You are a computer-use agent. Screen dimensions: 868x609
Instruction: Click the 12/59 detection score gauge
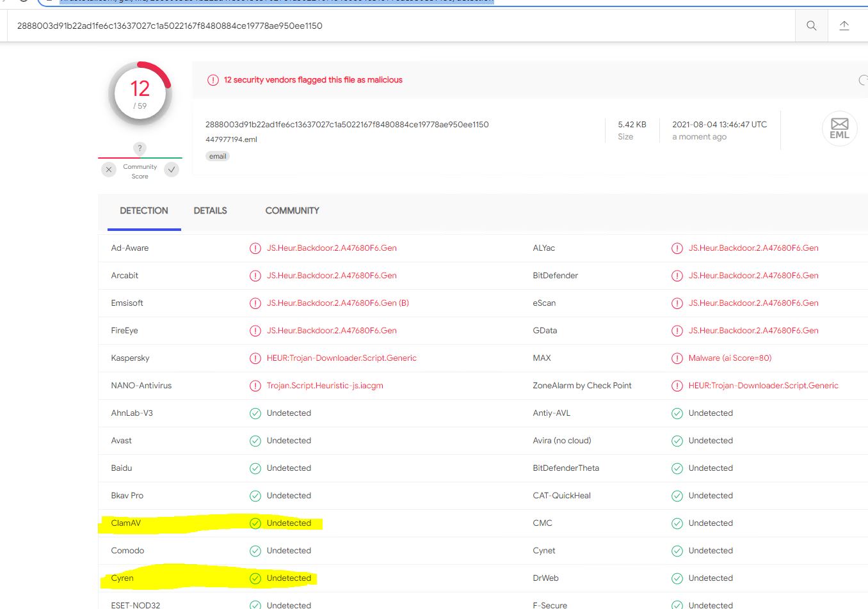tap(140, 94)
